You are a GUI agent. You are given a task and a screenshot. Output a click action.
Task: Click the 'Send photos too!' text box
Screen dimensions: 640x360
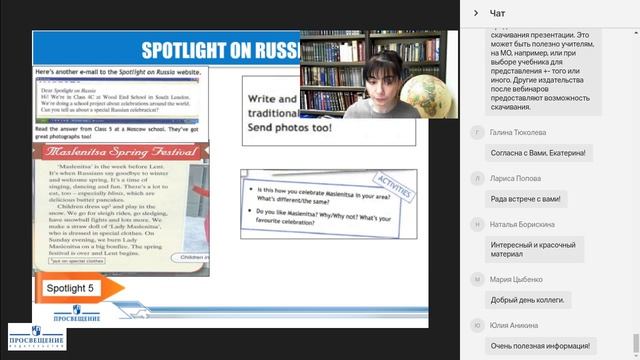coord(329,111)
